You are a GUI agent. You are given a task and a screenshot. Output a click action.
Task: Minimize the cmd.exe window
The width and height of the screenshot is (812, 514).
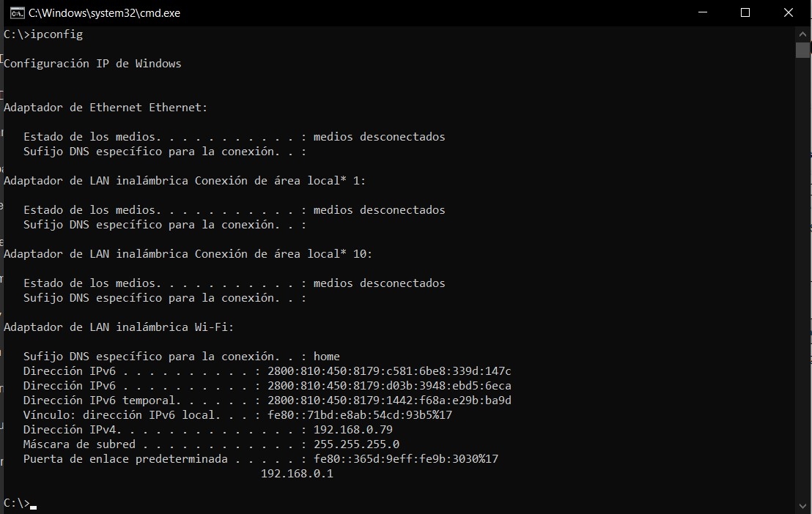[x=703, y=12]
